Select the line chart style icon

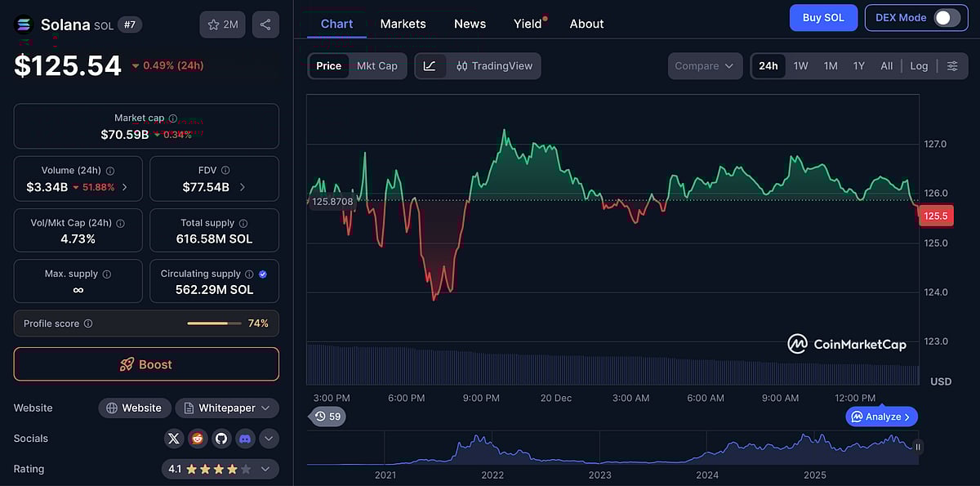tap(430, 66)
